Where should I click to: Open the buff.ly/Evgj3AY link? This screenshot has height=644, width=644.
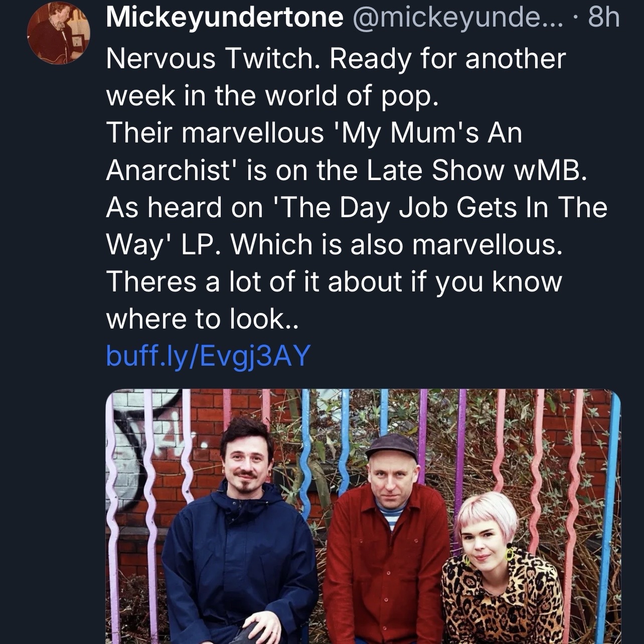[208, 356]
